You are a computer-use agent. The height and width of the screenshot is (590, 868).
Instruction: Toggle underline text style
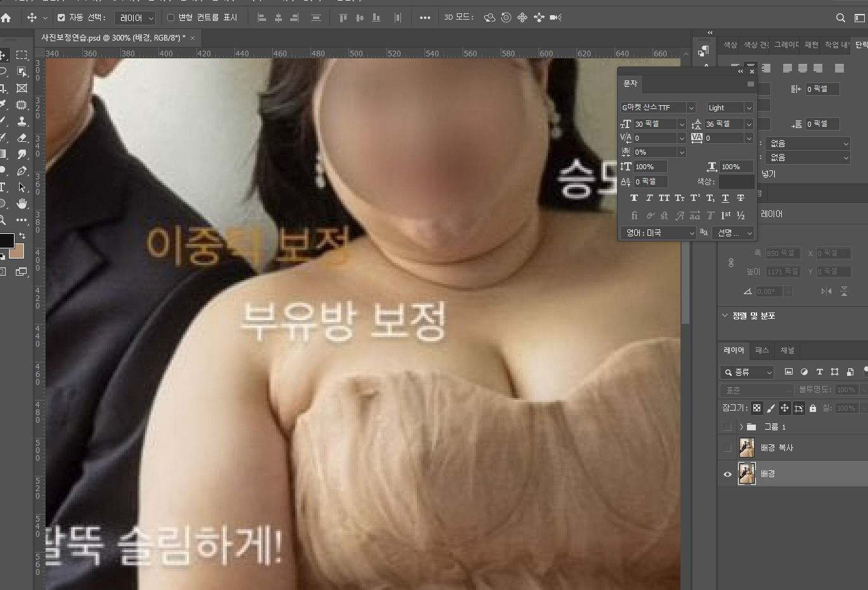point(725,198)
